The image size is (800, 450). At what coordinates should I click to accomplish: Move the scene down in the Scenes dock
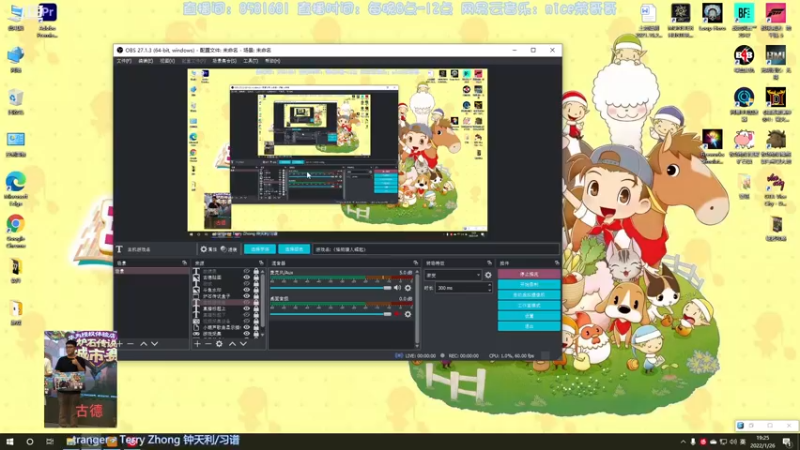pyautogui.click(x=154, y=344)
